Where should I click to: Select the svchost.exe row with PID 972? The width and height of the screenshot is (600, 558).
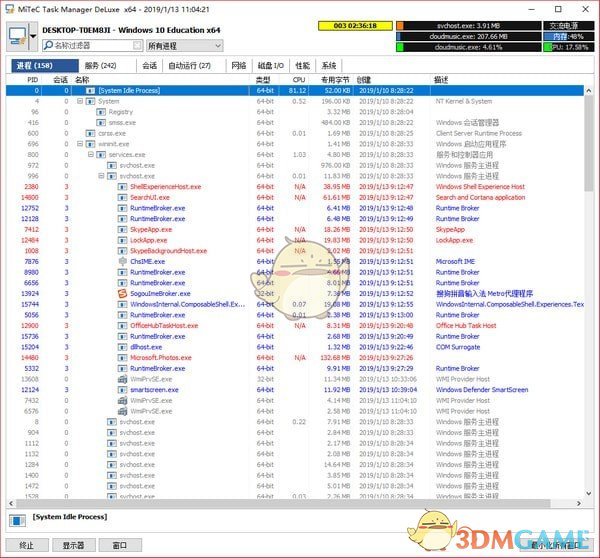[295, 165]
